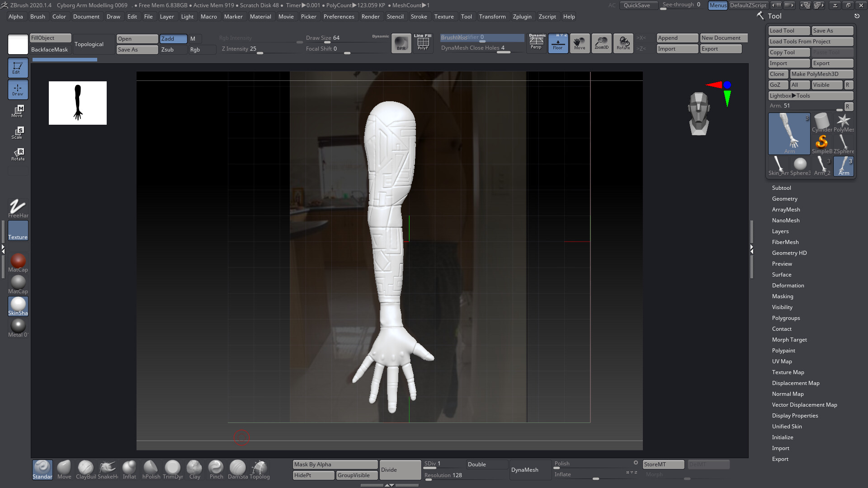The image size is (868, 488).
Task: Open the Stroke menu
Action: 419,17
